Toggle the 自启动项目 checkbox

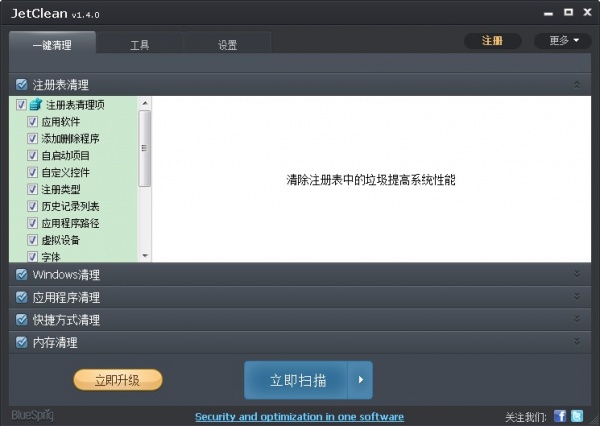[x=33, y=155]
